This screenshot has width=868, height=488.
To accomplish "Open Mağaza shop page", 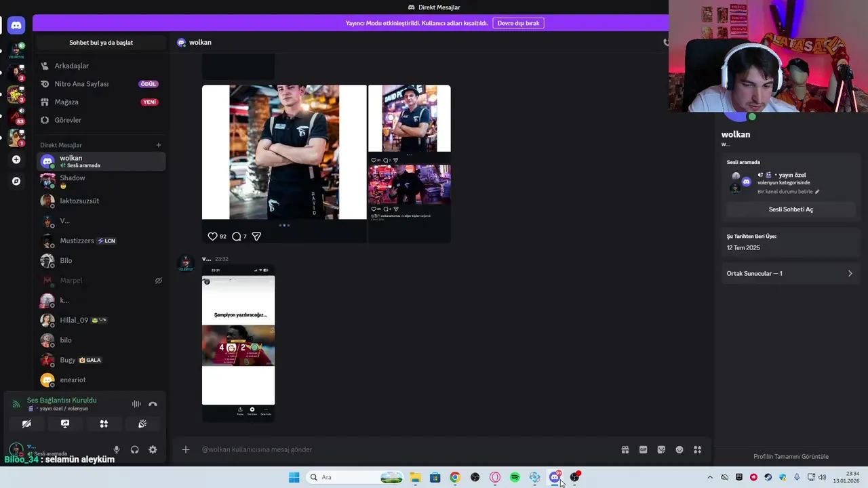I will (x=102, y=102).
